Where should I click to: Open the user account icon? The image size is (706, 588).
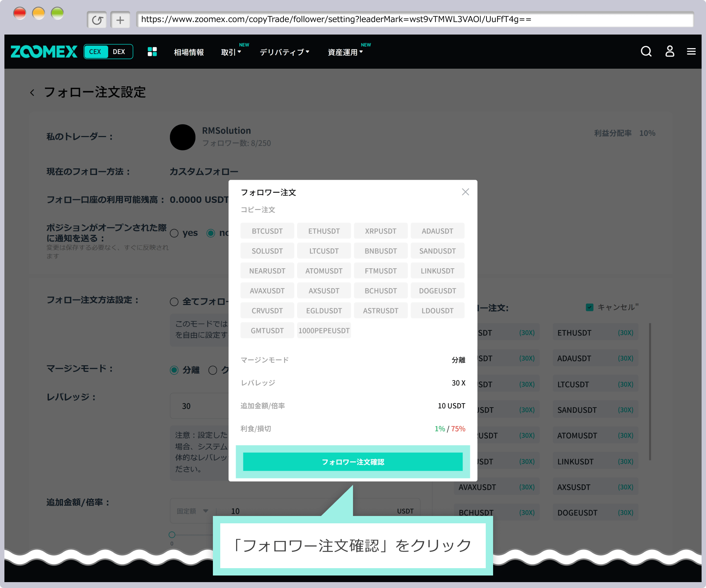click(670, 51)
